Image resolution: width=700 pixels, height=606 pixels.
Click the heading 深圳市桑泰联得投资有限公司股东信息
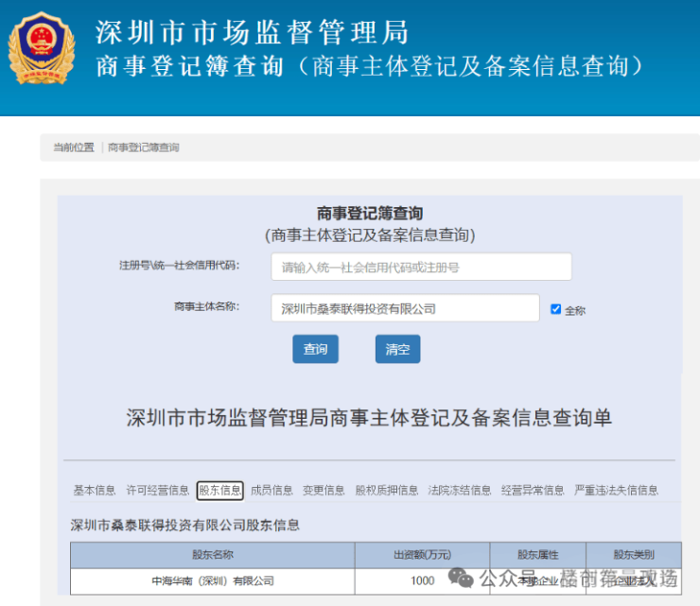point(184,525)
